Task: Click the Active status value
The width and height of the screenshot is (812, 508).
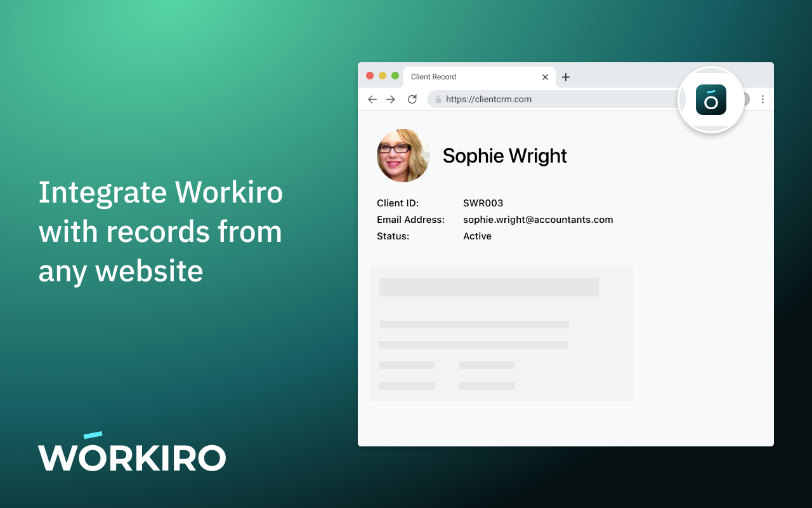Action: coord(477,236)
